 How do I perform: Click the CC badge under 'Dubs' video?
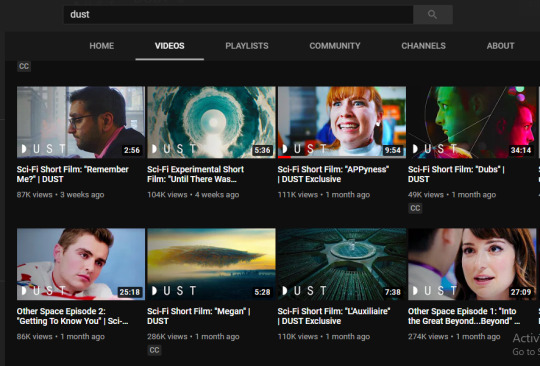(x=415, y=208)
